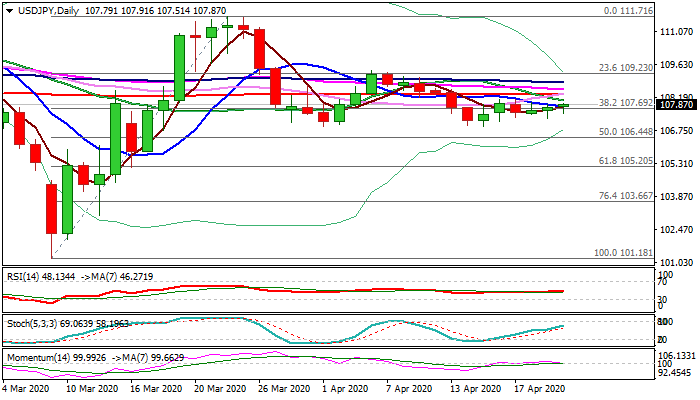The image size is (700, 400).
Task: Click the RSI 70 level scale label
Action: 663,282
